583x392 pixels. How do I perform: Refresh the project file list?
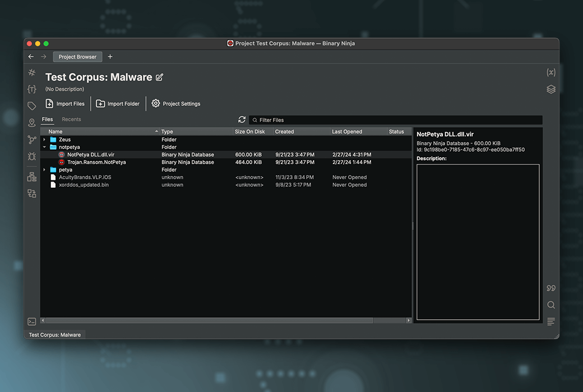242,120
